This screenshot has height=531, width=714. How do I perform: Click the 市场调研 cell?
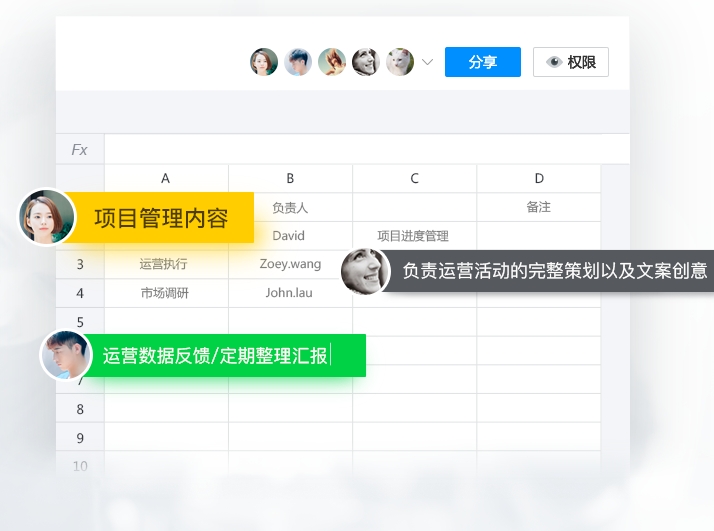pyautogui.click(x=165, y=293)
